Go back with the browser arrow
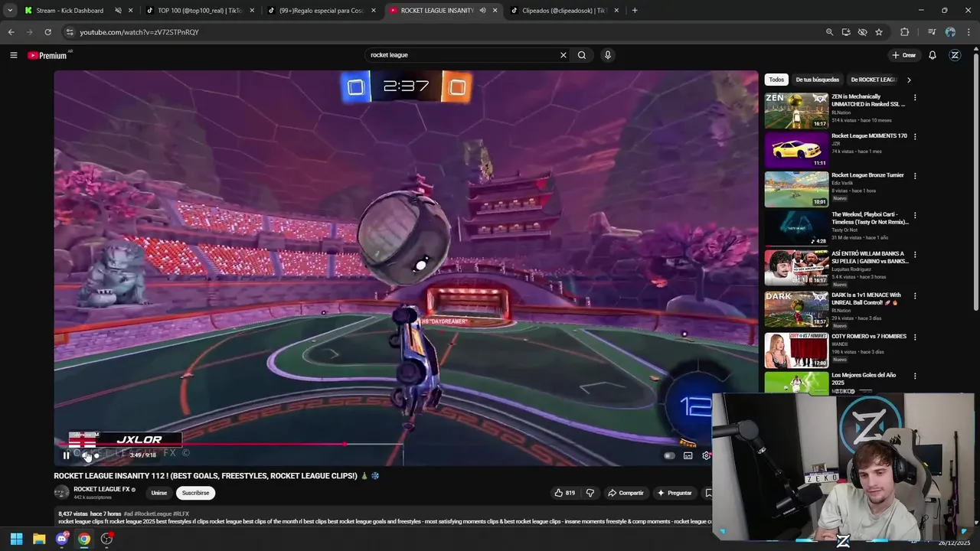Screen dimensions: 980x551 click(x=11, y=32)
